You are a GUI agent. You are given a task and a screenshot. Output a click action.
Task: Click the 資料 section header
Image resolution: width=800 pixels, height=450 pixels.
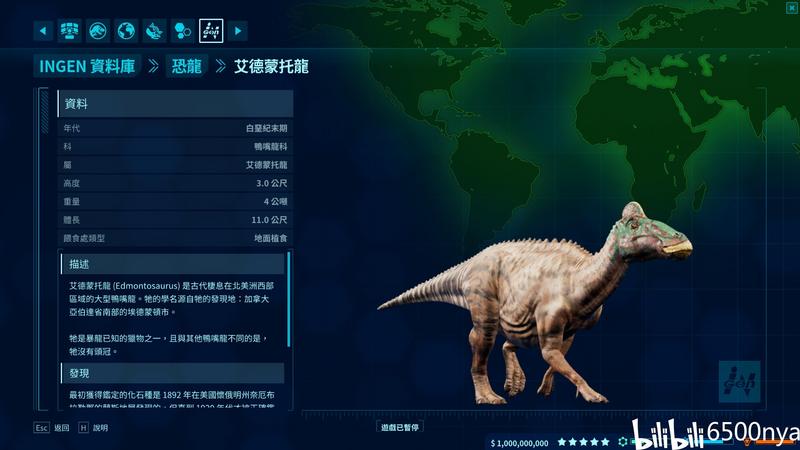click(176, 104)
